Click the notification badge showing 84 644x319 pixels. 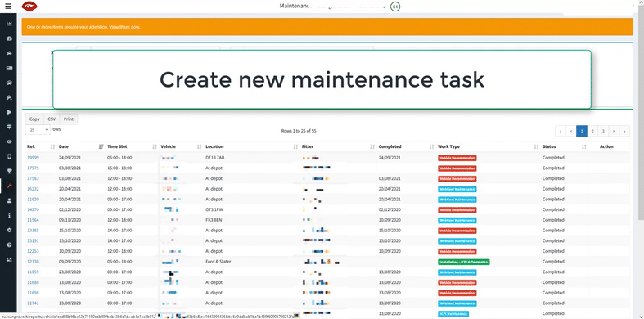point(395,7)
